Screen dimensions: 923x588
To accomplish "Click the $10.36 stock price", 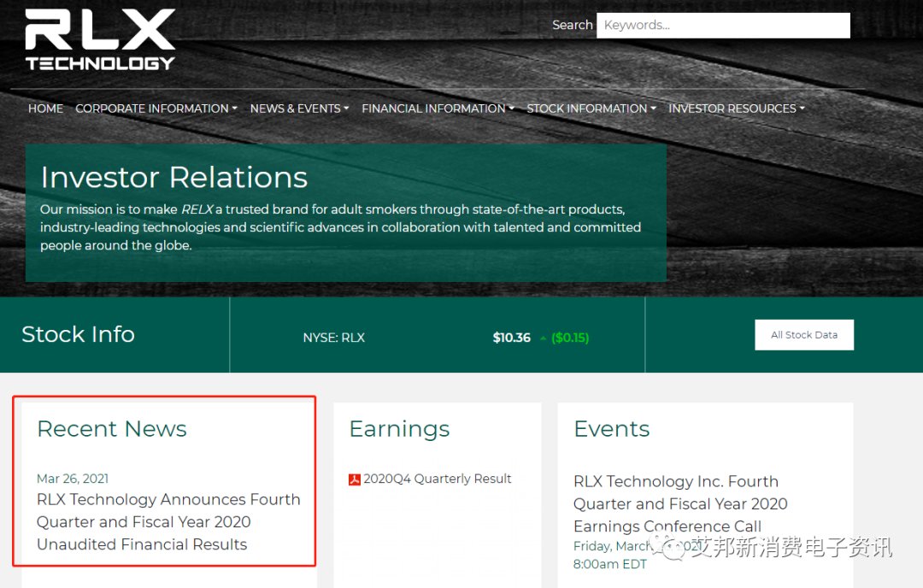I will [x=512, y=338].
